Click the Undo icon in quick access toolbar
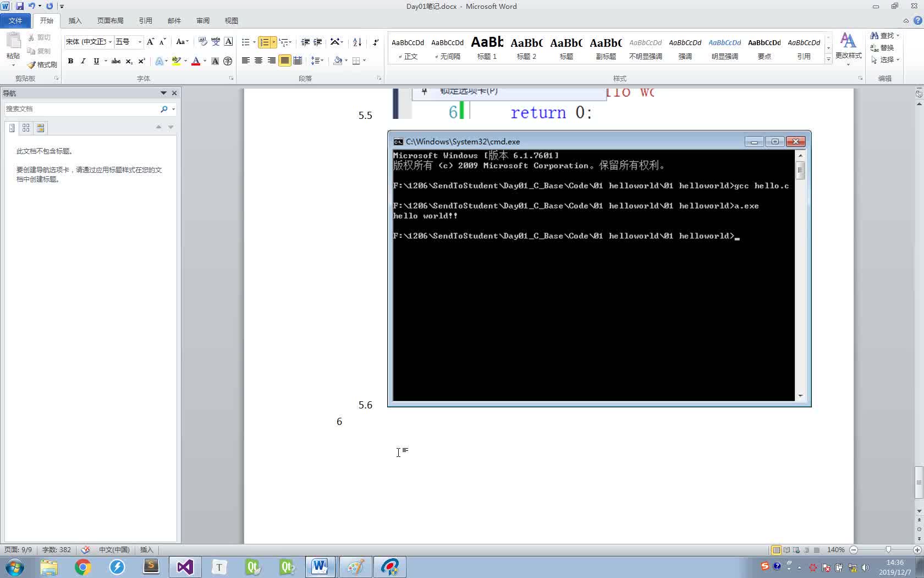924x578 pixels. [31, 6]
